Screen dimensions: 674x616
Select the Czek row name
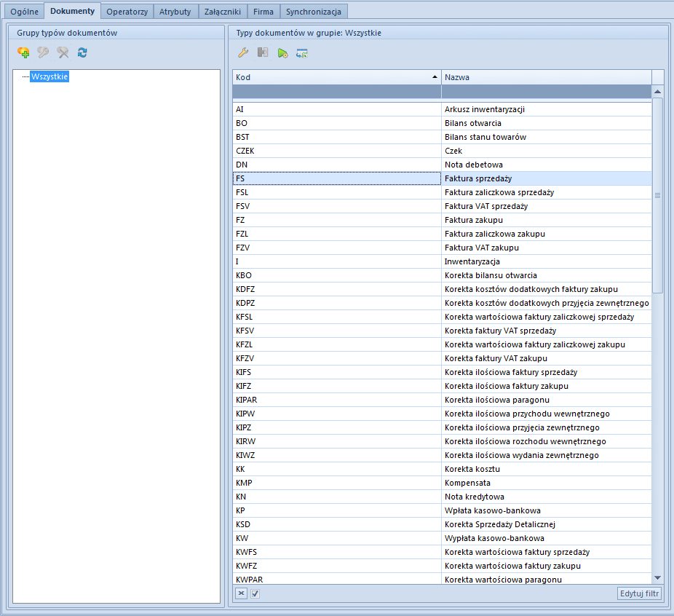547,151
